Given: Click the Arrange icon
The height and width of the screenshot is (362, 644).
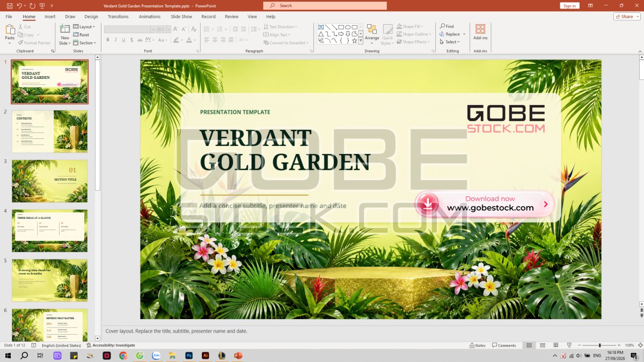Looking at the screenshot, I should tap(372, 29).
